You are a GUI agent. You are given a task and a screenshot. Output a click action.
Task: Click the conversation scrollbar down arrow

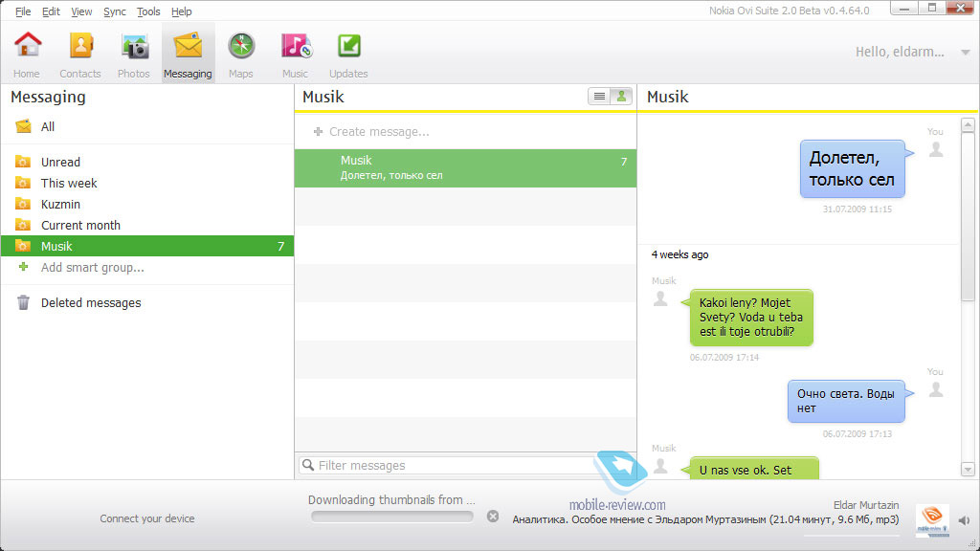click(x=968, y=469)
